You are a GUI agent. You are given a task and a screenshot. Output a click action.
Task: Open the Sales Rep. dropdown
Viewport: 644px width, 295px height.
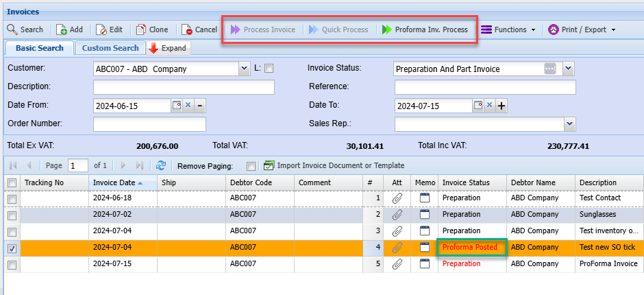[569, 123]
